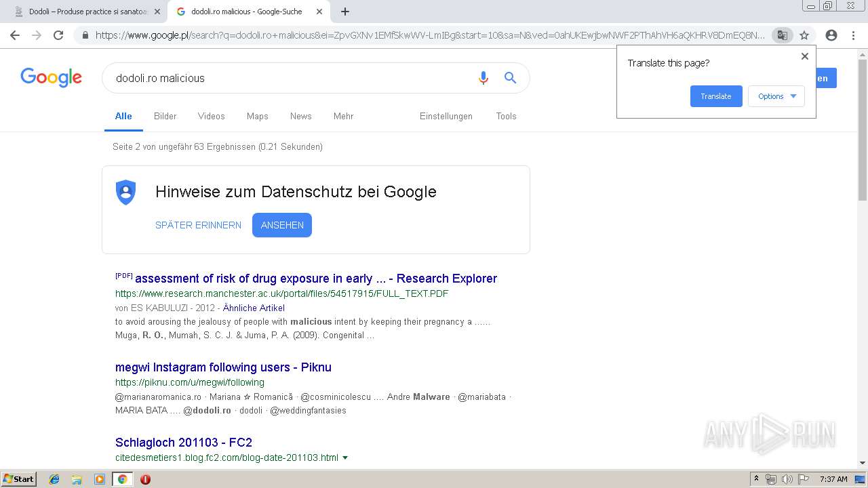Click the scrollbar down arrow
The width and height of the screenshot is (868, 488).
[x=863, y=464]
